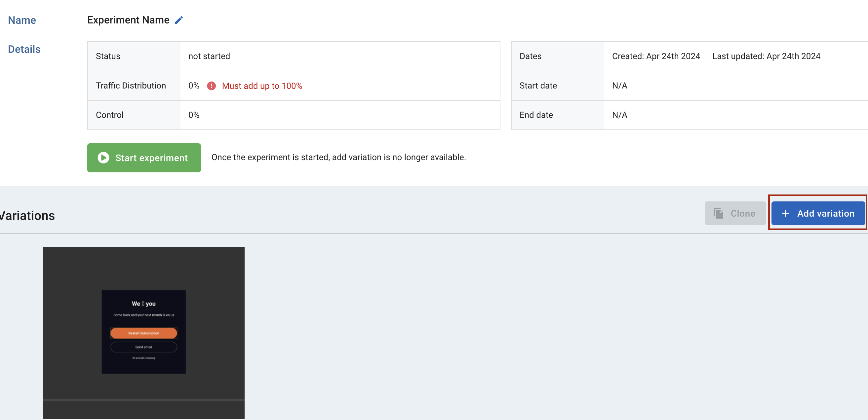Click the Start date row label
The height and width of the screenshot is (420, 868).
[x=538, y=86]
